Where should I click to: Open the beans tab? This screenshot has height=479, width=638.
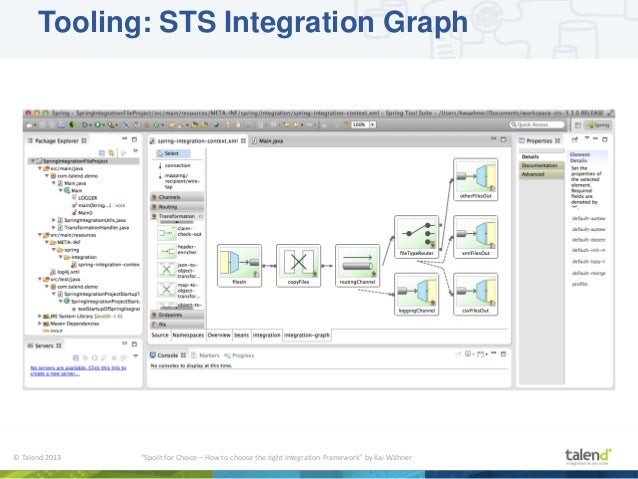coord(241,335)
